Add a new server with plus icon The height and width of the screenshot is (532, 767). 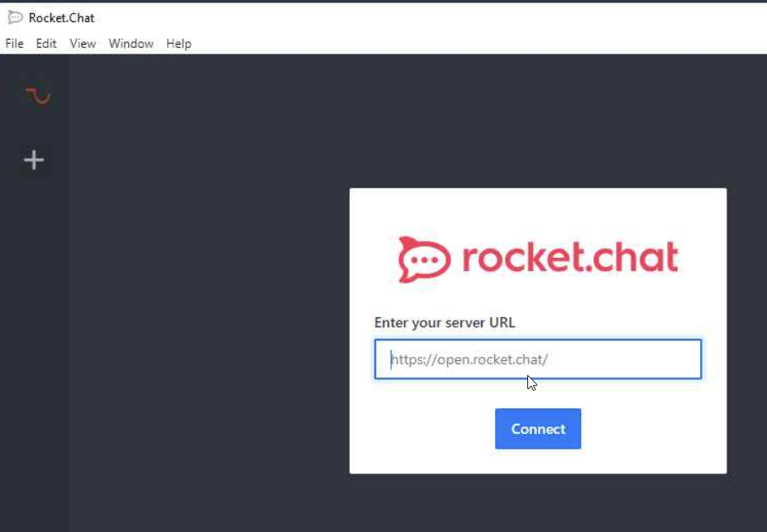point(34,160)
